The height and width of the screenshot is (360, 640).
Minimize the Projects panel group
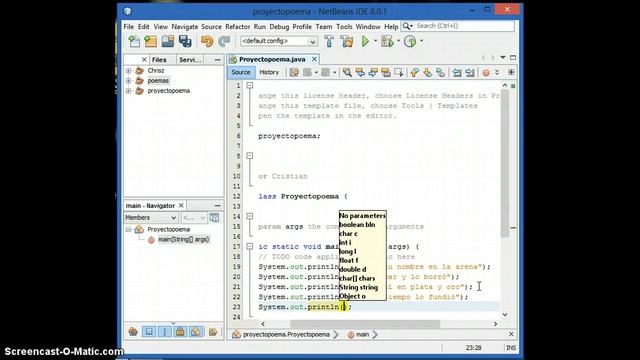click(218, 60)
